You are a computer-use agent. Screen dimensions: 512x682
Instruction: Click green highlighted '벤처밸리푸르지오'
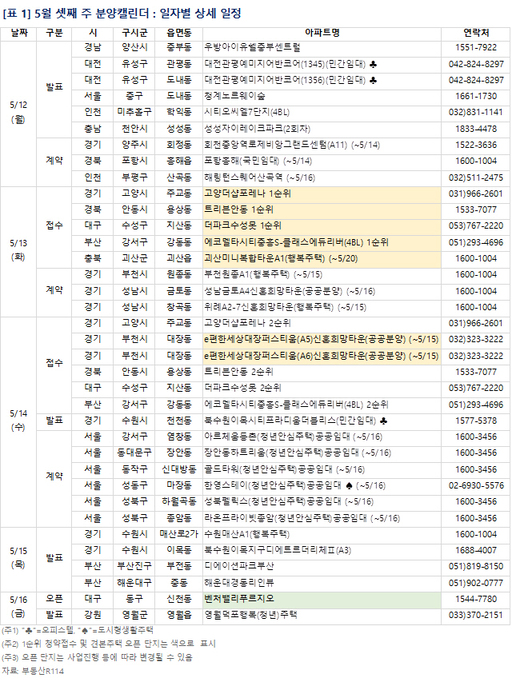click(239, 599)
